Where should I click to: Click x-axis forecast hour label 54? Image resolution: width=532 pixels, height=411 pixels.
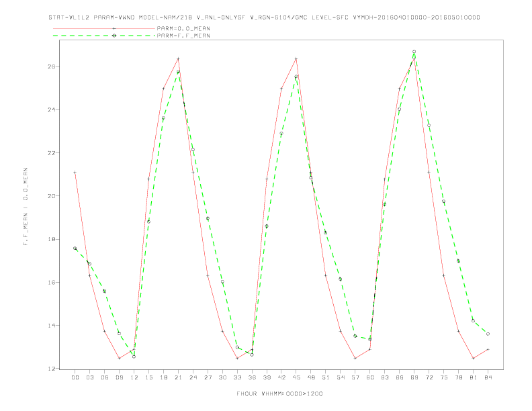[341, 377]
